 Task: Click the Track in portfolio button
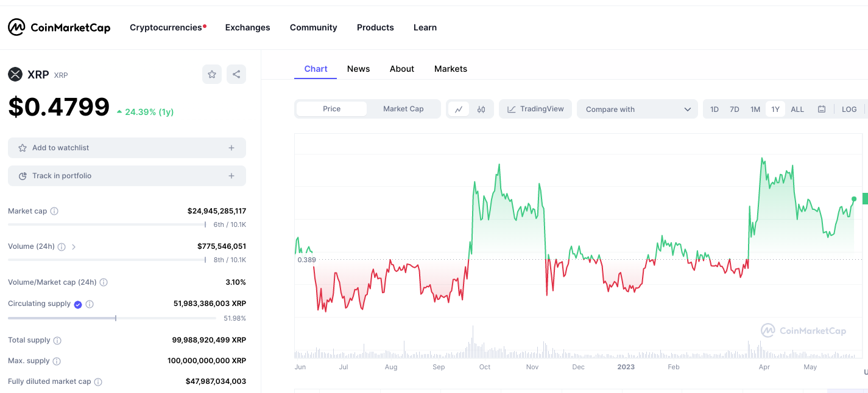tap(127, 176)
